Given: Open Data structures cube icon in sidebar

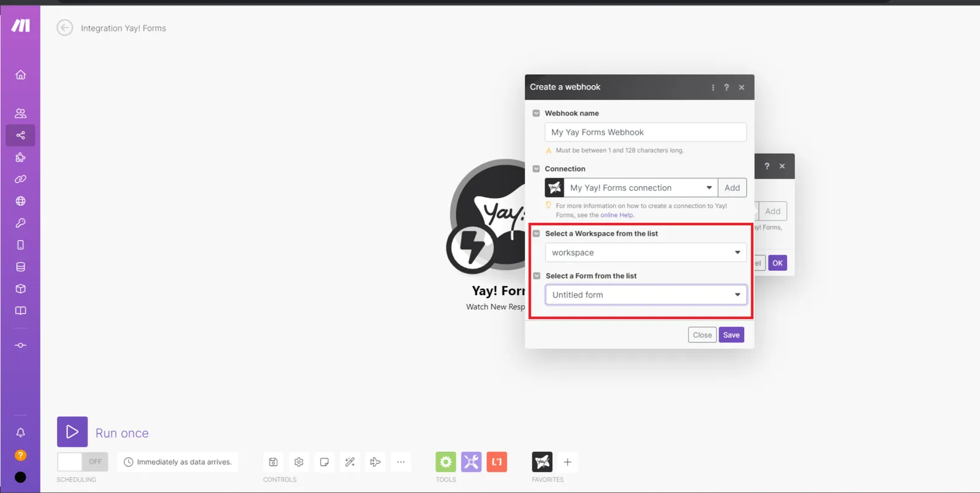Looking at the screenshot, I should point(21,288).
